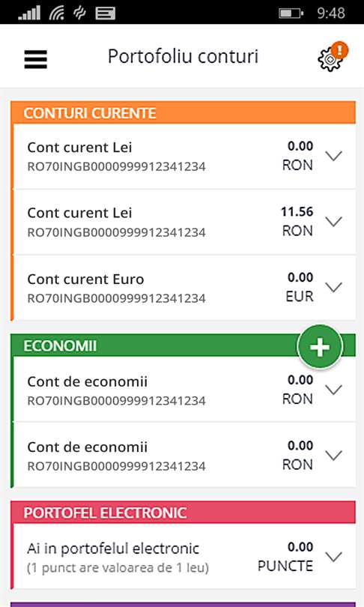Open settings gear with alert badge
This screenshot has height=607, width=364.
tap(333, 57)
